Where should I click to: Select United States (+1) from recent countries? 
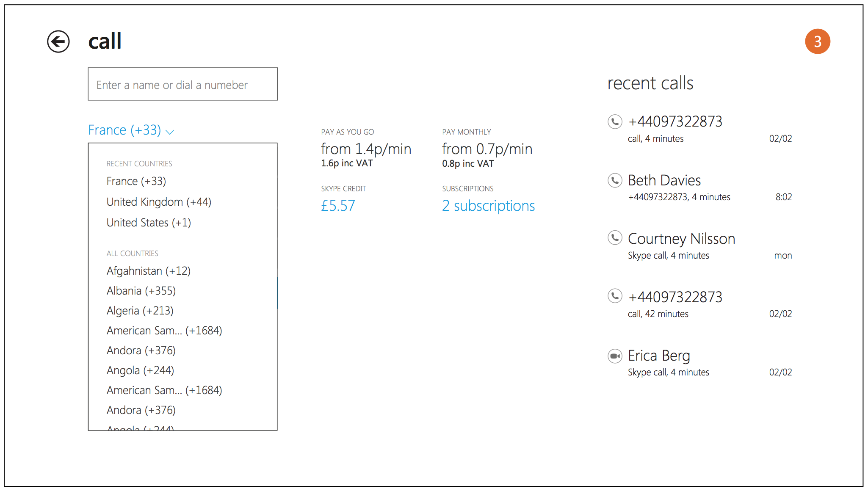point(149,223)
